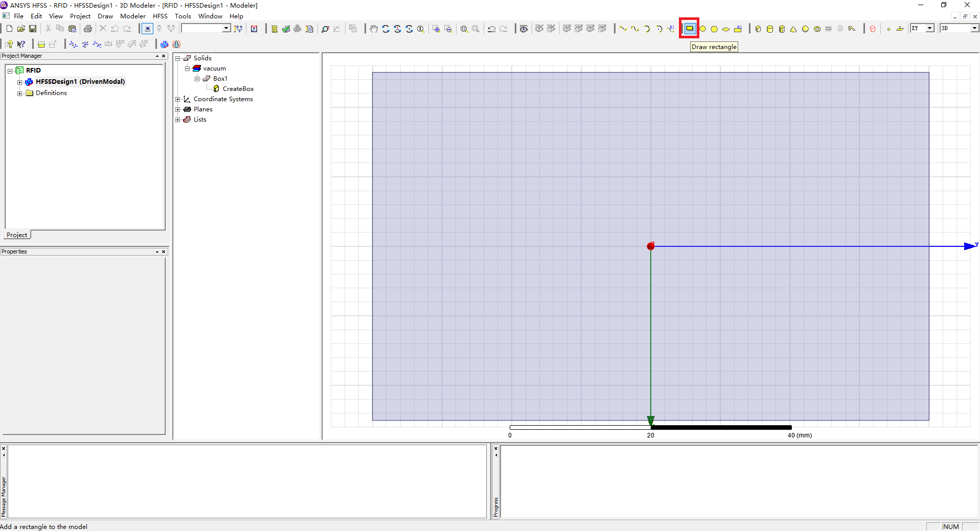This screenshot has width=980, height=531.
Task: Expand the Planes node
Action: click(178, 110)
